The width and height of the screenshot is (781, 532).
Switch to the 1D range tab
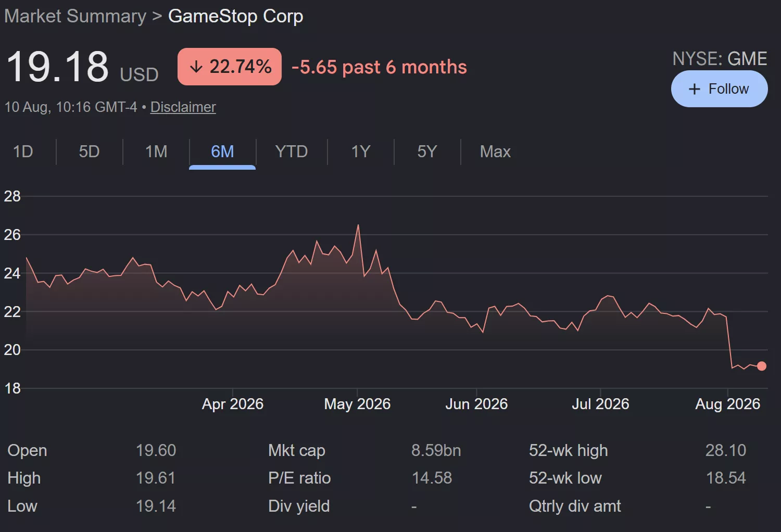pyautogui.click(x=23, y=151)
